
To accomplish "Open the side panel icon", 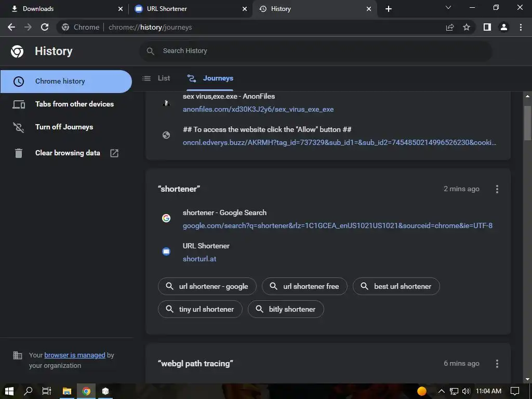I will coord(487,27).
